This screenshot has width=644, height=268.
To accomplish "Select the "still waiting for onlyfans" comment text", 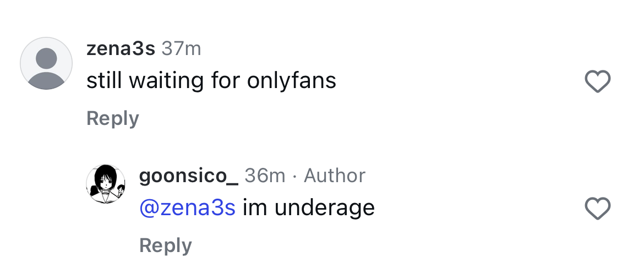I will coord(211,81).
